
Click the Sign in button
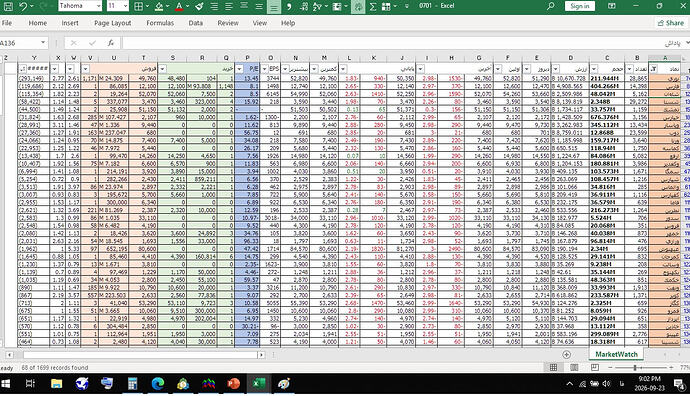click(580, 6)
